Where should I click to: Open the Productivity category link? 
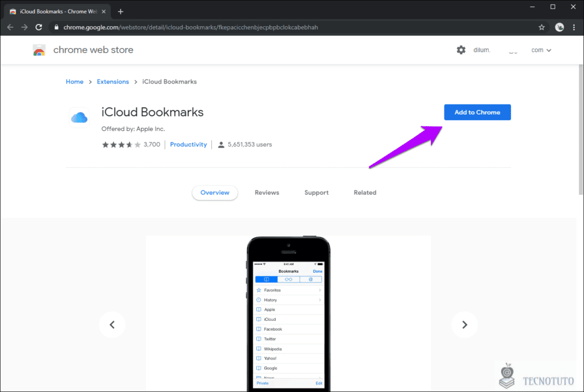click(x=189, y=144)
